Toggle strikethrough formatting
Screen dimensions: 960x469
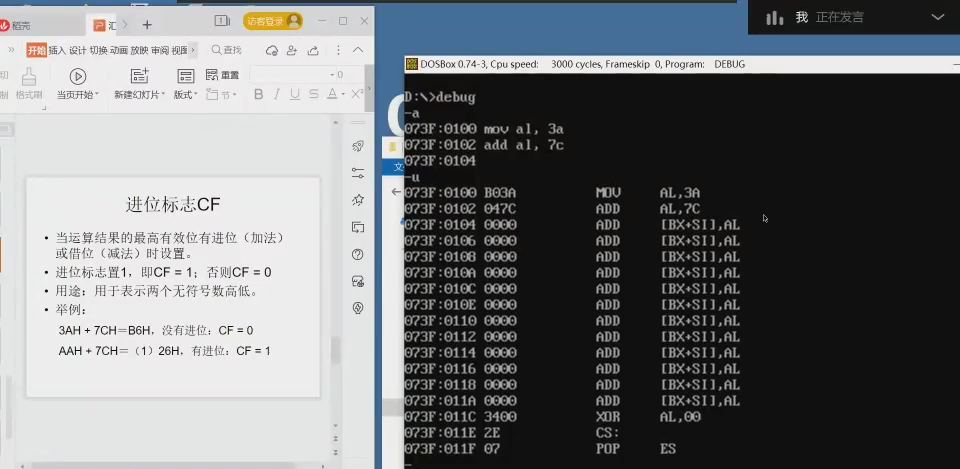[x=313, y=94]
